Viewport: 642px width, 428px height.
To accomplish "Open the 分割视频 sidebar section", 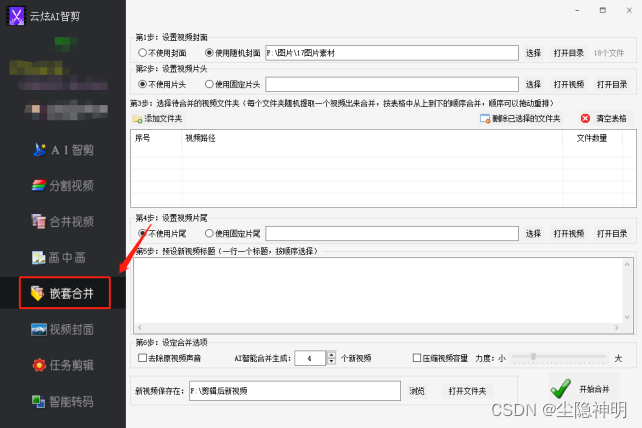I will [x=63, y=186].
